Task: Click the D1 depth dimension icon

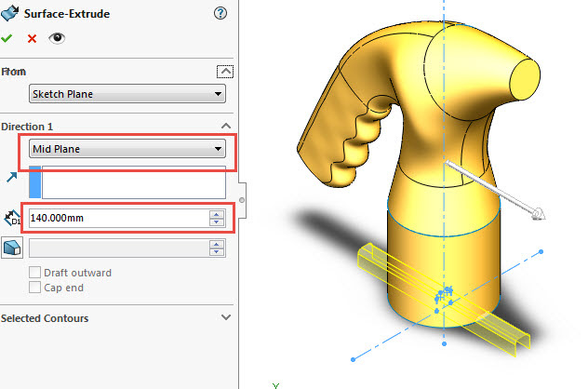Action: 12,218
